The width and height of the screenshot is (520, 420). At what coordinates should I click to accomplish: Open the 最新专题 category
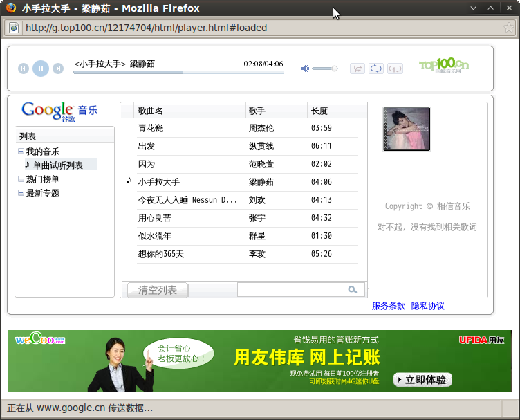tap(43, 194)
